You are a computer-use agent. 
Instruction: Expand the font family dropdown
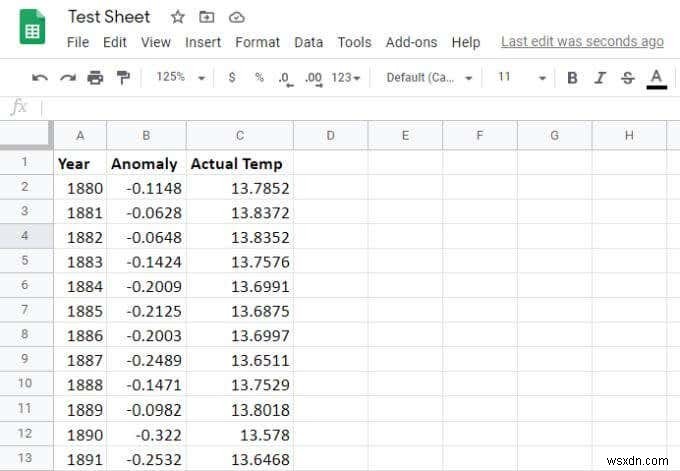[x=429, y=78]
